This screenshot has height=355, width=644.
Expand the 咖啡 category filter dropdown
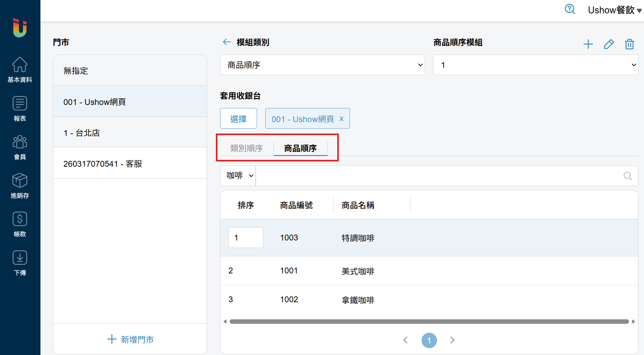[x=238, y=176]
